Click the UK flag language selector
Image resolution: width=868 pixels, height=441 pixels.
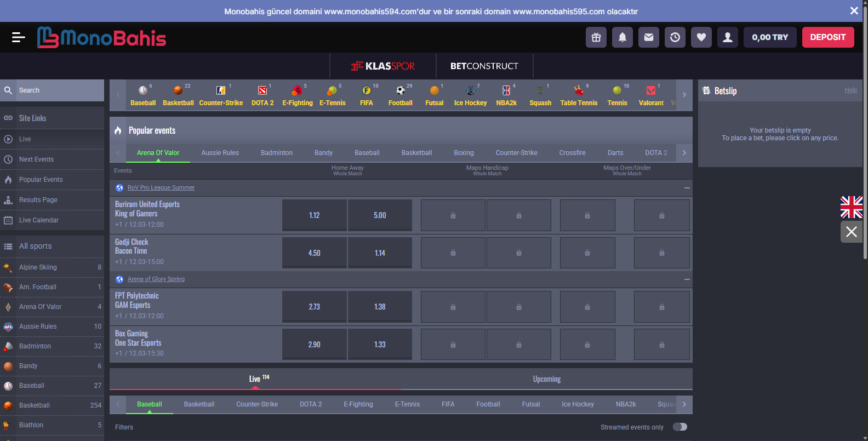click(851, 207)
